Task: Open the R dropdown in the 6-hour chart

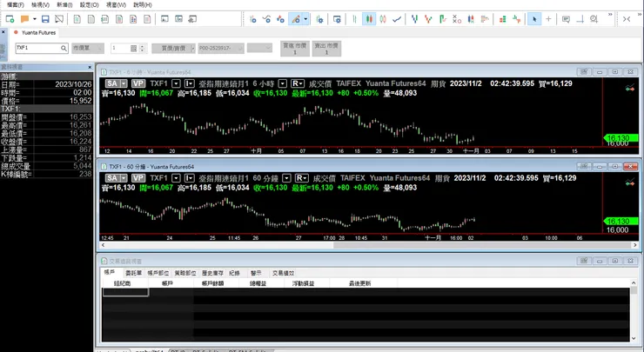Action: click(x=298, y=83)
